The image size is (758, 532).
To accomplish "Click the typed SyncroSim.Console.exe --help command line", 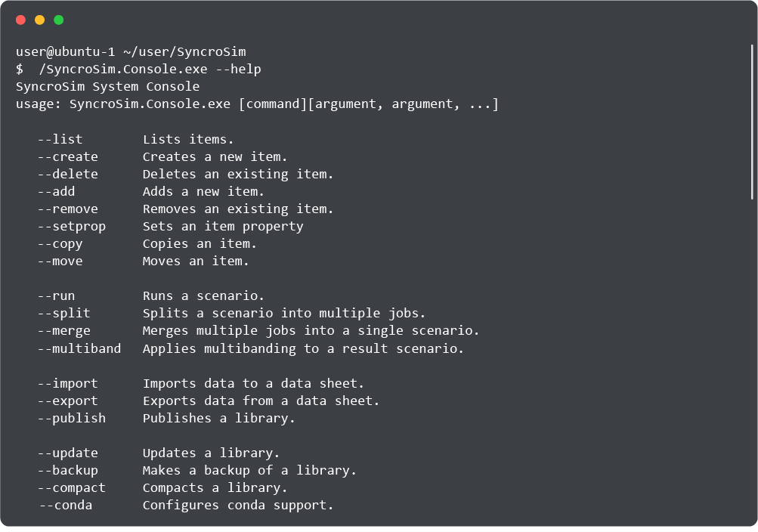I will pyautogui.click(x=150, y=70).
